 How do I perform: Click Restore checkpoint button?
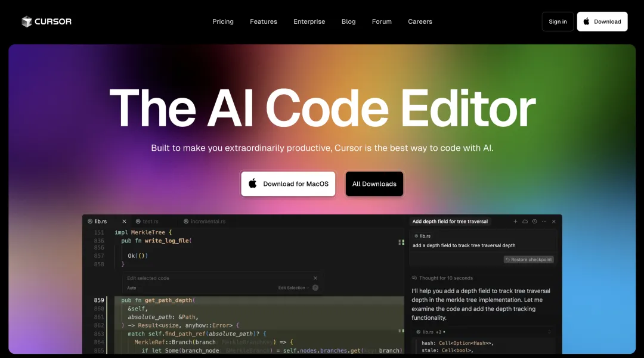tap(528, 260)
